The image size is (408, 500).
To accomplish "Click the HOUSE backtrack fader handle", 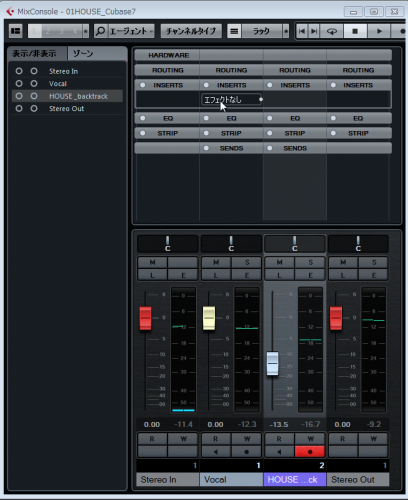I will click(273, 363).
